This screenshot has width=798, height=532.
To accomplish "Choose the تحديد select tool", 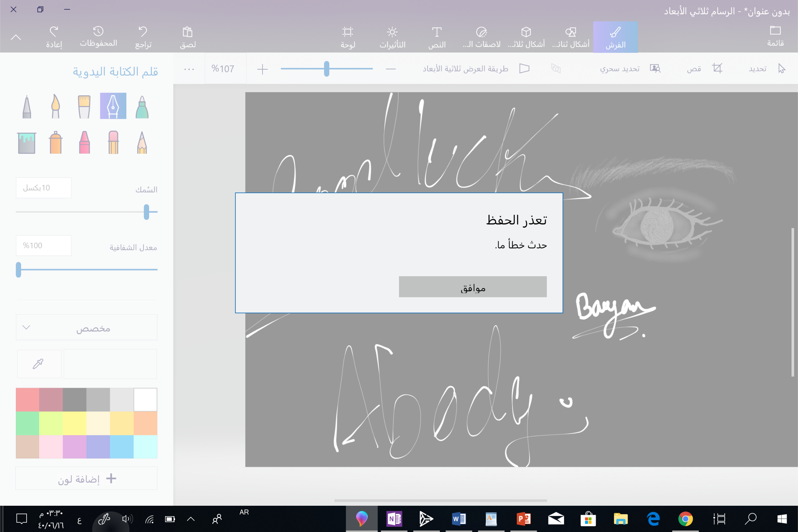I will pos(767,68).
